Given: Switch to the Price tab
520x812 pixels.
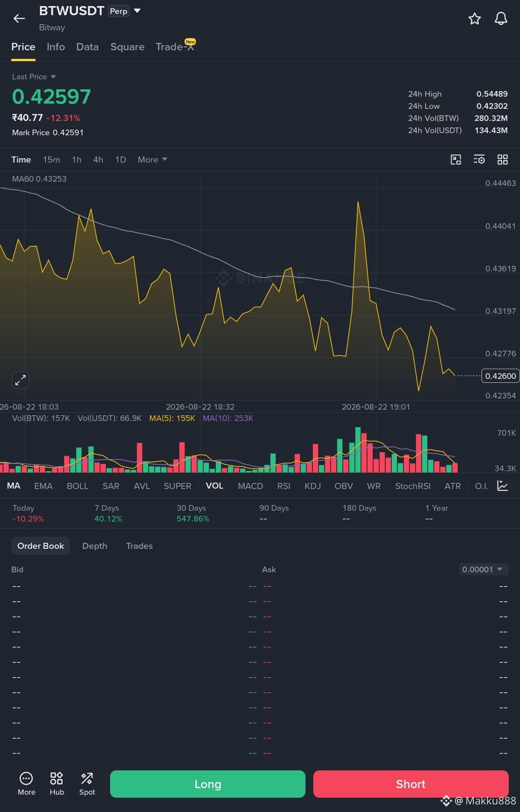Looking at the screenshot, I should [23, 47].
